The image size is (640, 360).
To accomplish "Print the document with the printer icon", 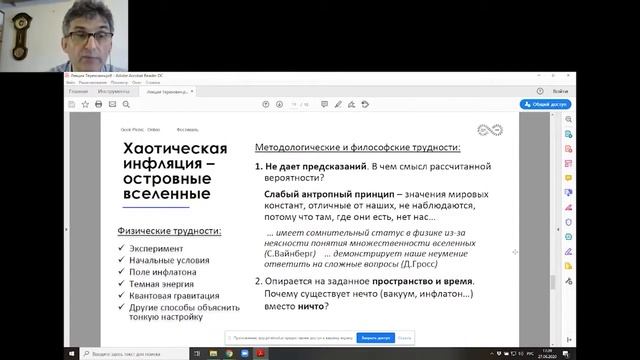I will click(x=99, y=104).
